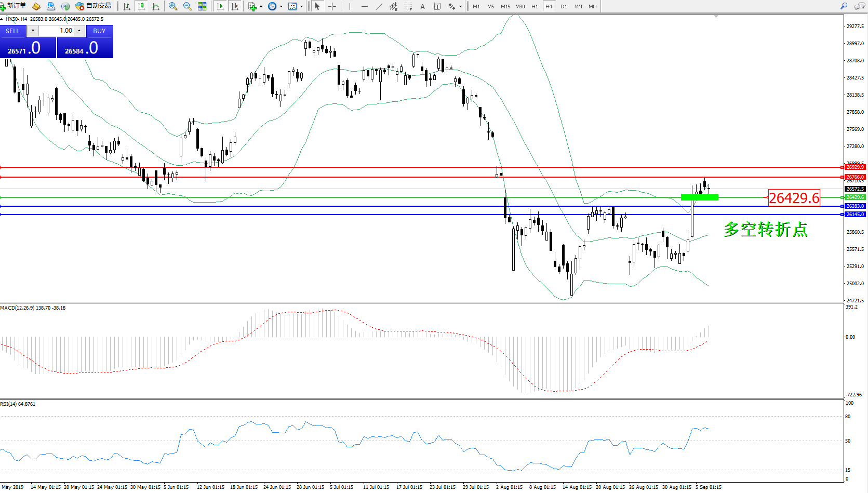868x493 pixels.
Task: Select the trendline drawing tool
Action: (379, 6)
